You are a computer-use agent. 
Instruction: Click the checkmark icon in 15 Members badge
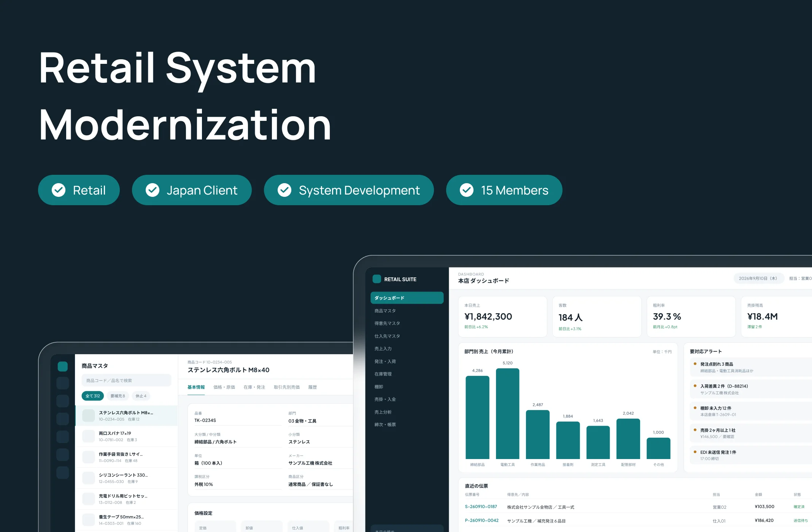coord(467,190)
